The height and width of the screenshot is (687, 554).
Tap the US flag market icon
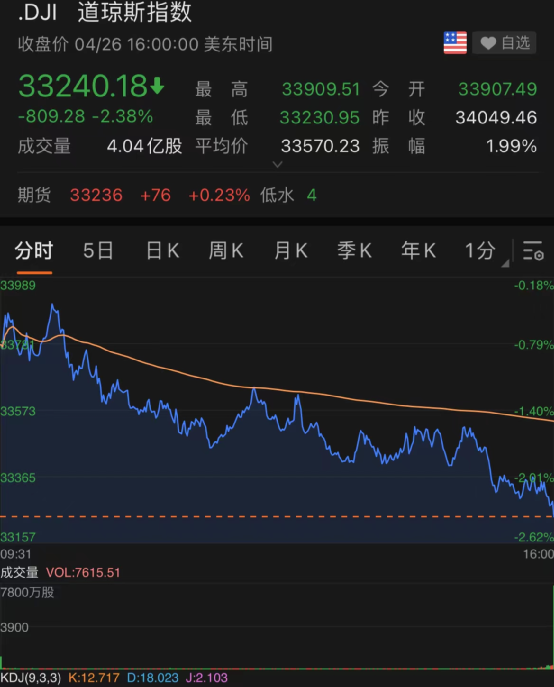coord(455,43)
